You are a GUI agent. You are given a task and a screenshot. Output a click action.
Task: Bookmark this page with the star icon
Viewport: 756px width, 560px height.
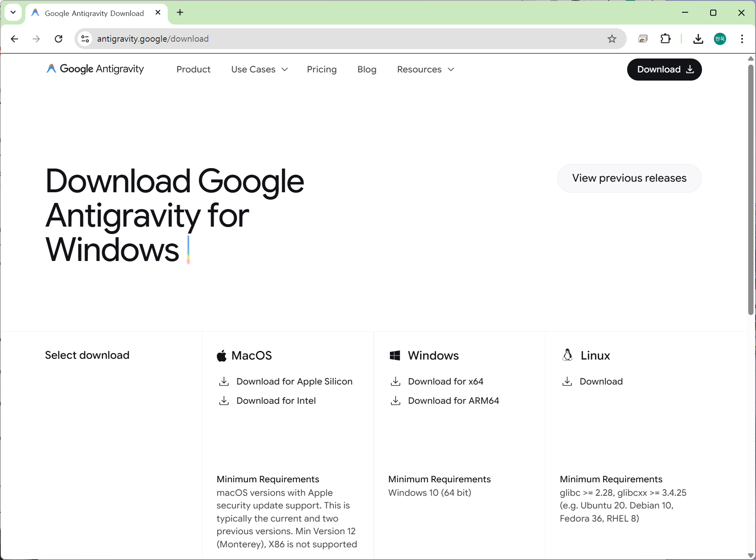coord(612,39)
